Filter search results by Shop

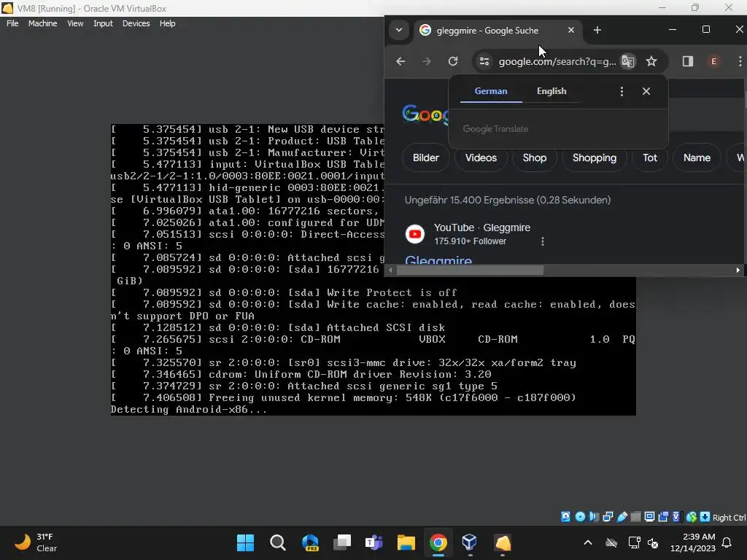(x=535, y=157)
